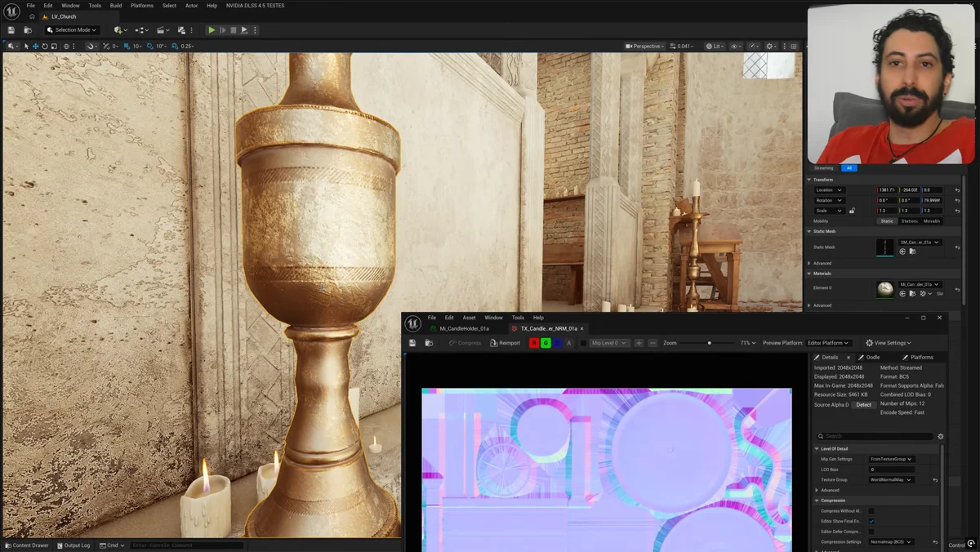The image size is (980, 552).
Task: Open the Actor menu
Action: tap(191, 6)
